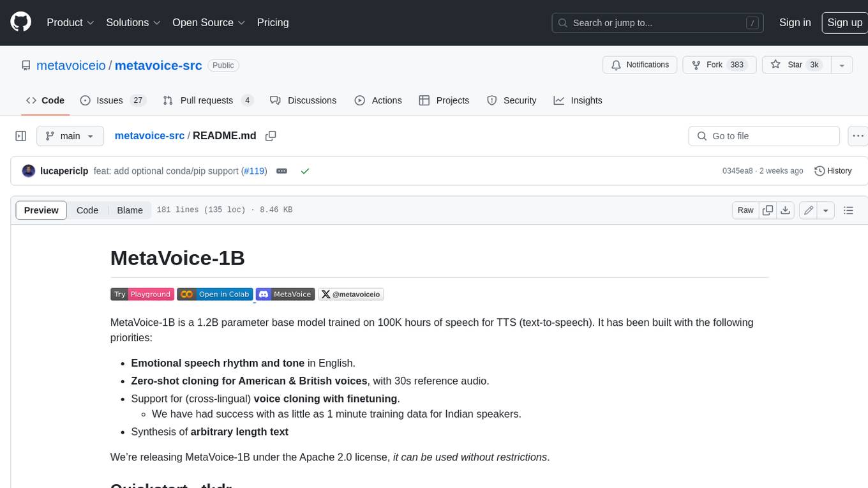This screenshot has width=868, height=488.
Task: Sign in to GitHub
Action: (795, 22)
